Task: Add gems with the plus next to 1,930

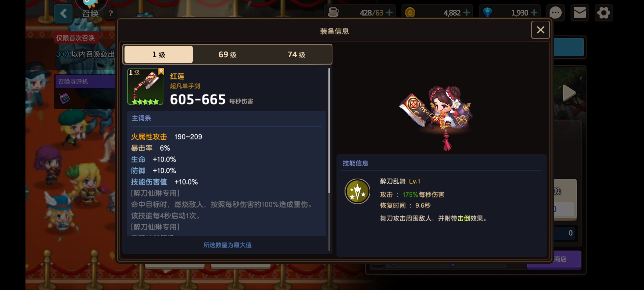Action: (534, 13)
